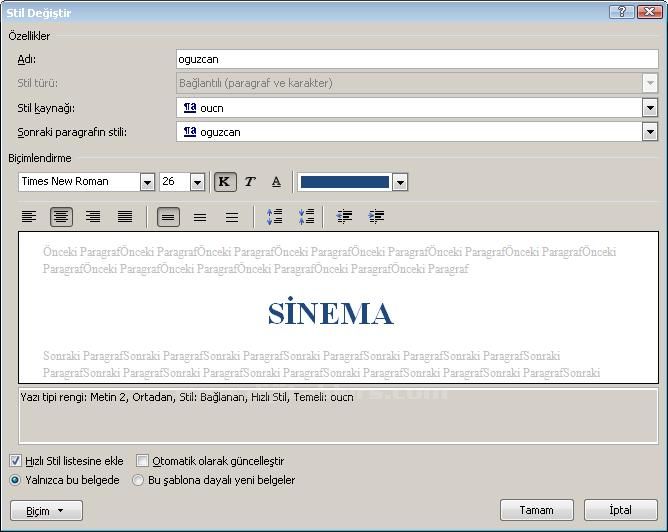Image resolution: width=668 pixels, height=532 pixels.
Task: Apply justified alignment to paragraph
Action: pos(125,217)
